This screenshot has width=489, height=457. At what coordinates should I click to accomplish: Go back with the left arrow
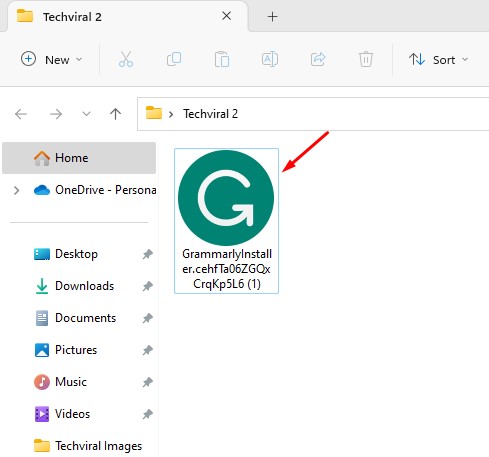click(x=21, y=114)
